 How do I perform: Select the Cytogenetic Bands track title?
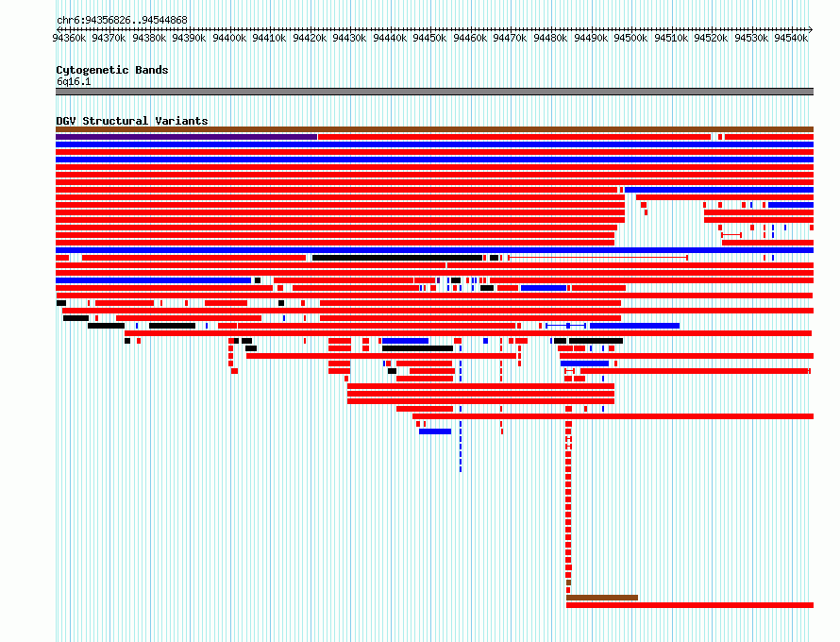tap(112, 70)
